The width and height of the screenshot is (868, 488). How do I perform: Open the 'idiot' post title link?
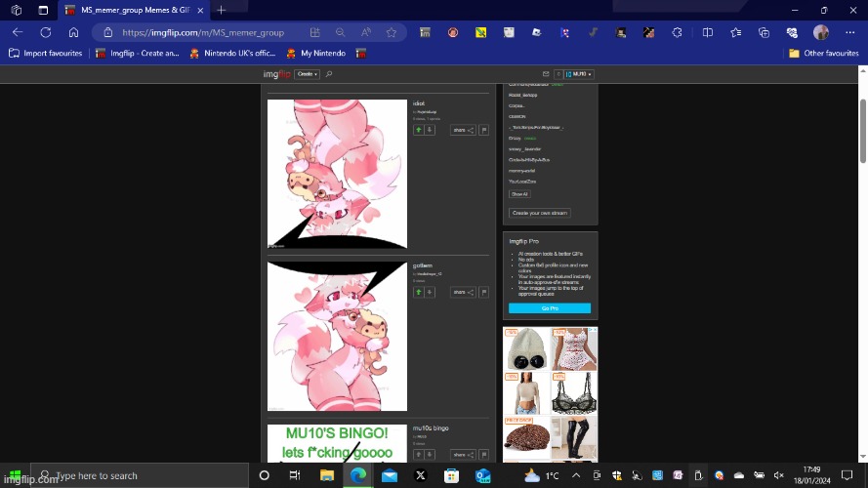click(x=419, y=103)
